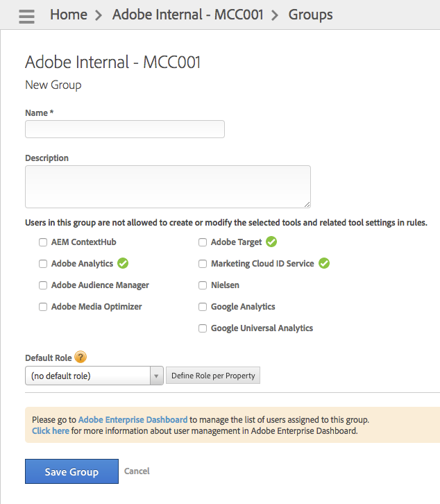Click Groups in the breadcrumb trail
The image size is (440, 504).
310,15
